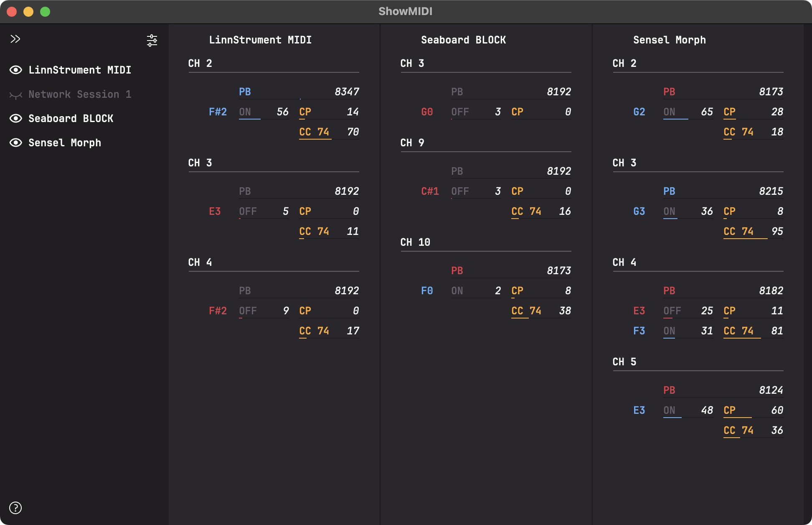This screenshot has height=525, width=812.
Task: Click CH 10 heading in Seaboard BLOCK
Action: click(x=415, y=242)
